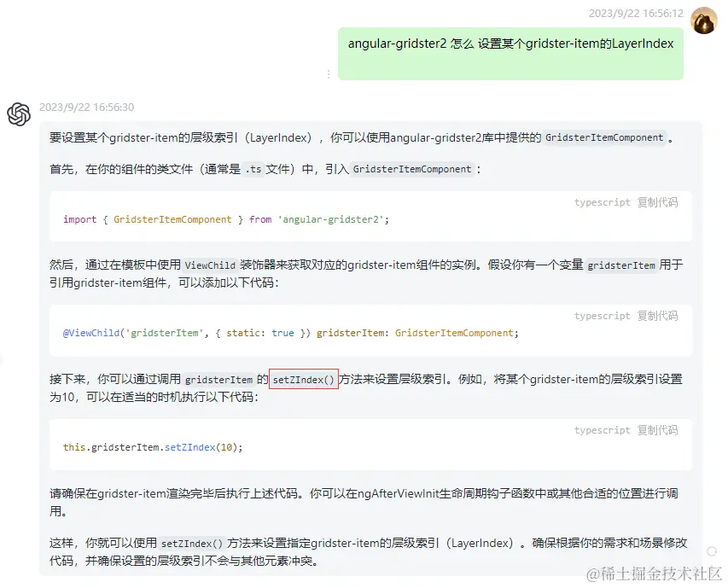This screenshot has height=588, width=728.
Task: Click the typescript label above setZIndex(10) snippet
Action: click(x=602, y=430)
